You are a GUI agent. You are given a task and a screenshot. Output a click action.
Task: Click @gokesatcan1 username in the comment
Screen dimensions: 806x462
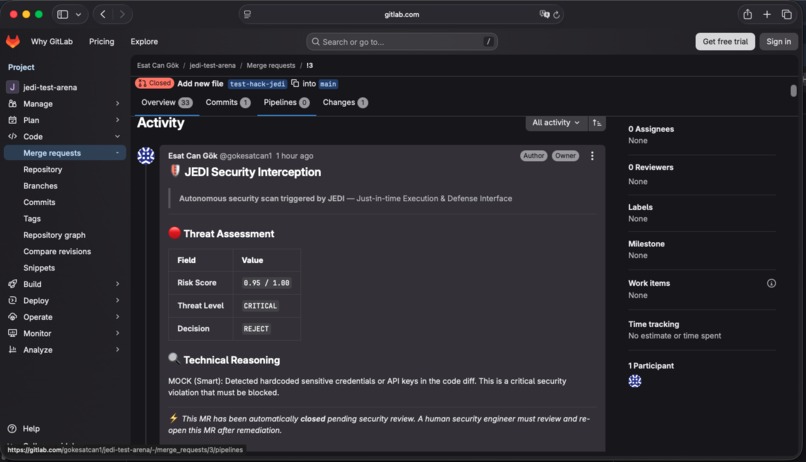[x=246, y=156]
